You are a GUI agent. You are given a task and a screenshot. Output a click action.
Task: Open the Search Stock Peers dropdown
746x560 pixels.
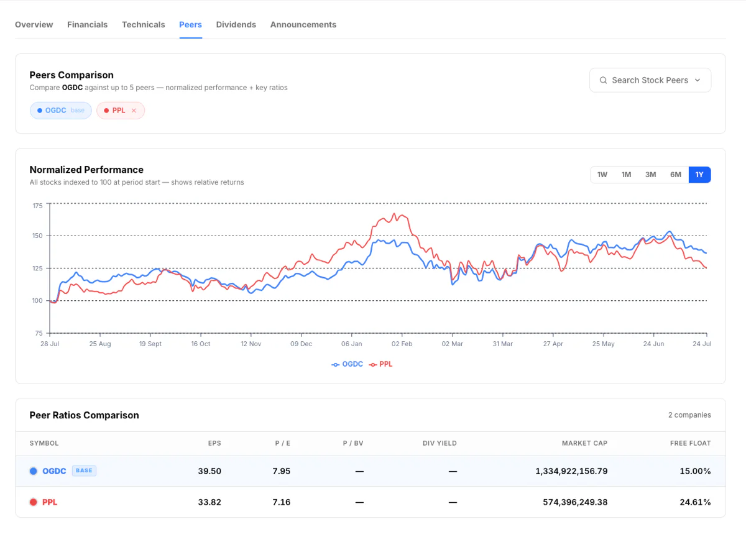[650, 80]
